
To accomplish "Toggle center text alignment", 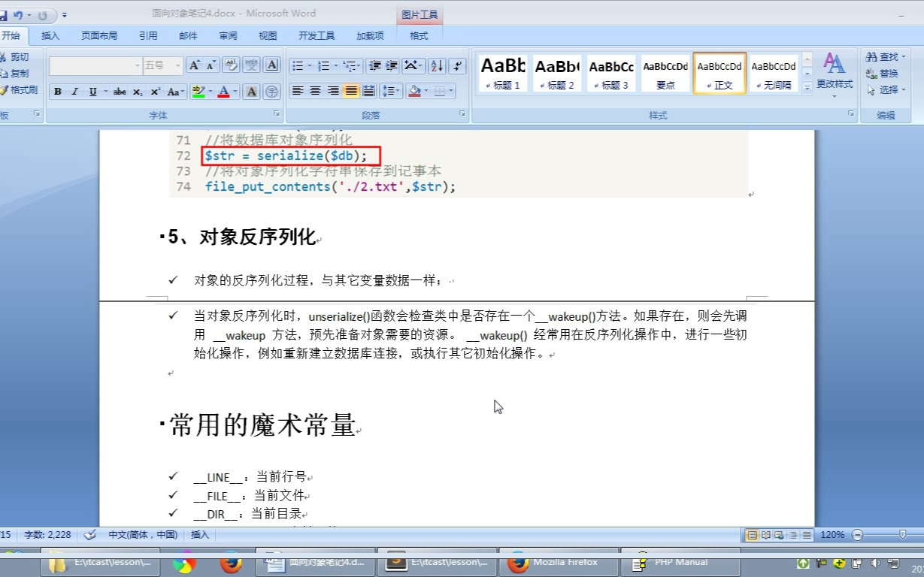I will point(315,91).
